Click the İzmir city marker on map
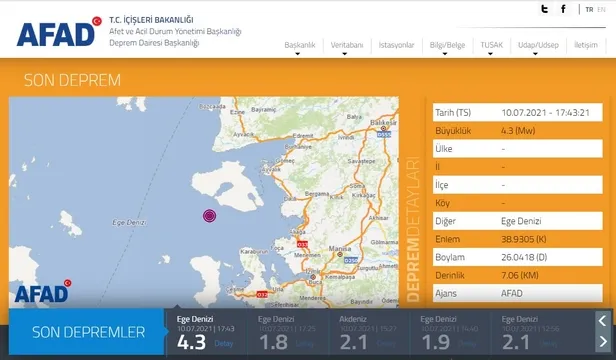 (x=313, y=277)
